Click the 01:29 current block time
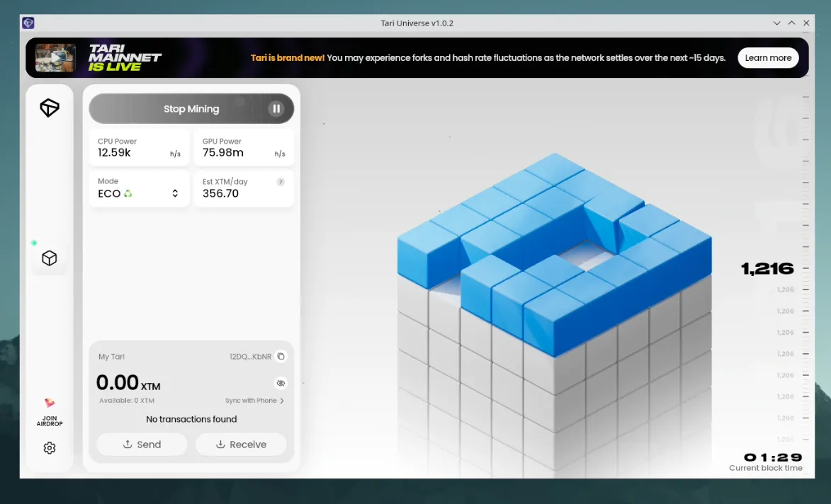 [x=773, y=457]
